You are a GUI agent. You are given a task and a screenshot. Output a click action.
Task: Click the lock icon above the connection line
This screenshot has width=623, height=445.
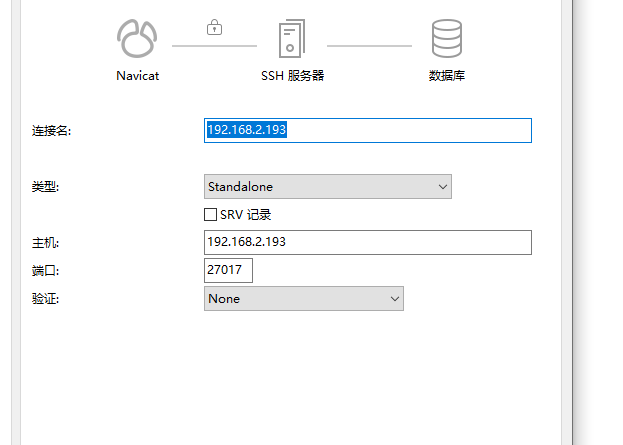tap(215, 27)
